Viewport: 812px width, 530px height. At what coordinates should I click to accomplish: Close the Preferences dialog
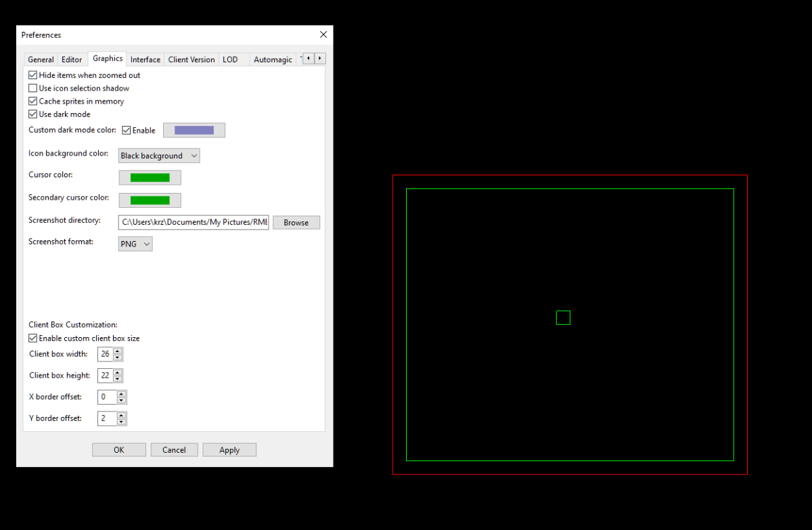(x=323, y=35)
